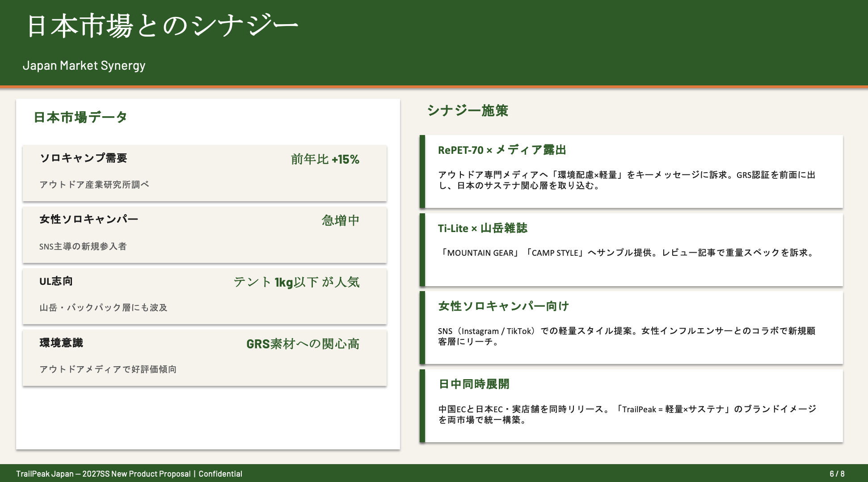Select the GRS素材への関心高 value
Viewport: 868px width, 482px height.
tap(303, 344)
